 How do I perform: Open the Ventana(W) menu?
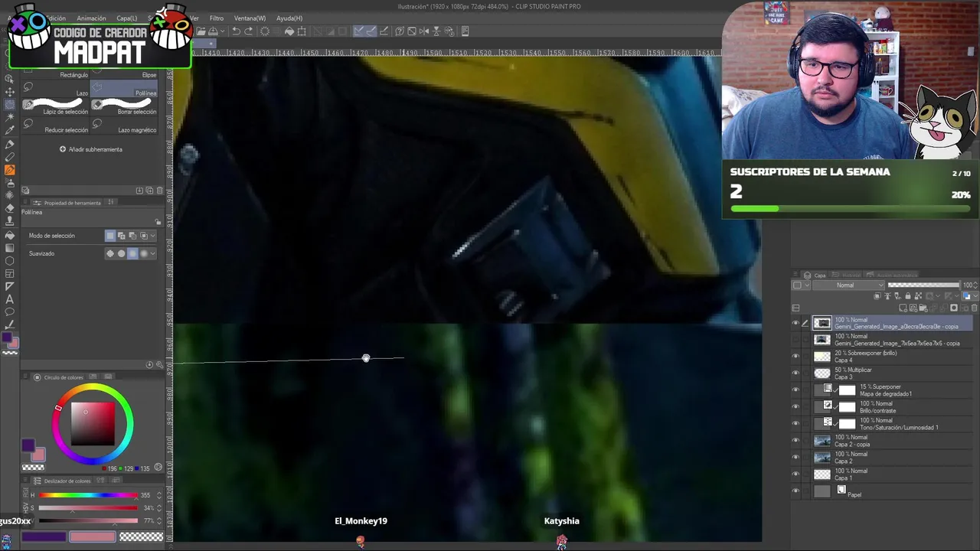pyautogui.click(x=250, y=18)
